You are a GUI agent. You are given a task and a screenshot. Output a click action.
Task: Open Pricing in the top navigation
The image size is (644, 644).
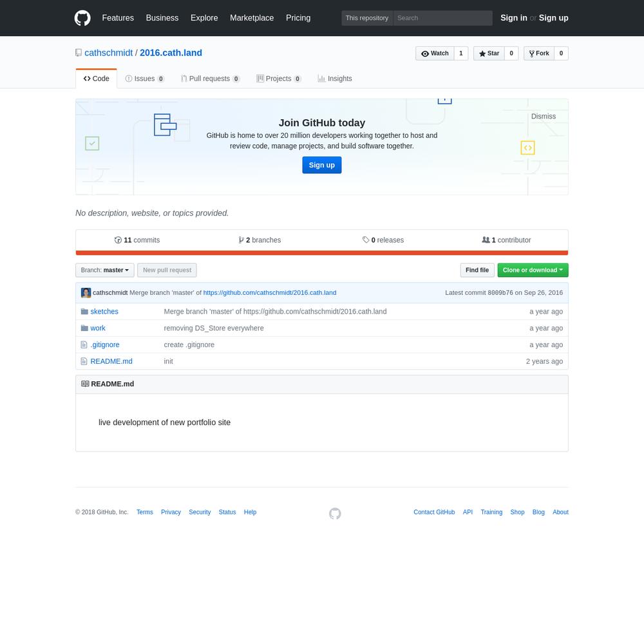(x=298, y=18)
